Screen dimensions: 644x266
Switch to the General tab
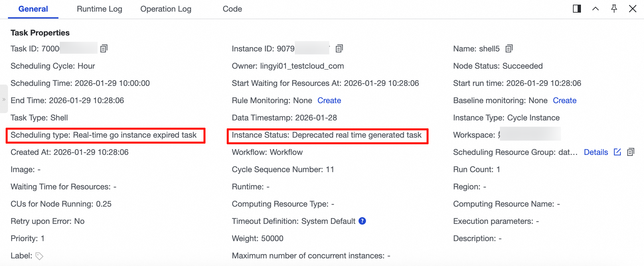[x=33, y=9]
